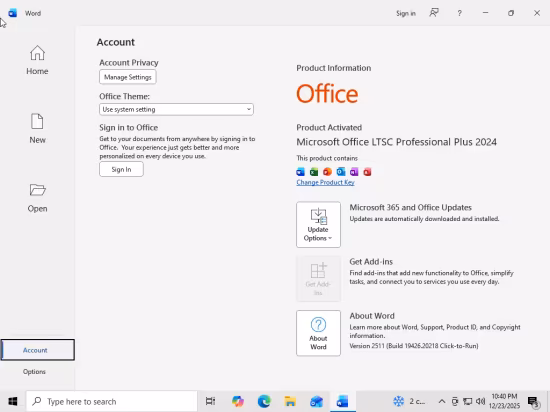This screenshot has height=412, width=550.
Task: Open the volume control in system tray
Action: coord(481,401)
